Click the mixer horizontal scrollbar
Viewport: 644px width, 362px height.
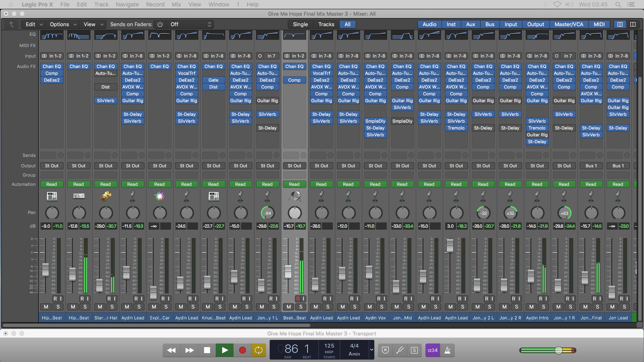coord(157,325)
